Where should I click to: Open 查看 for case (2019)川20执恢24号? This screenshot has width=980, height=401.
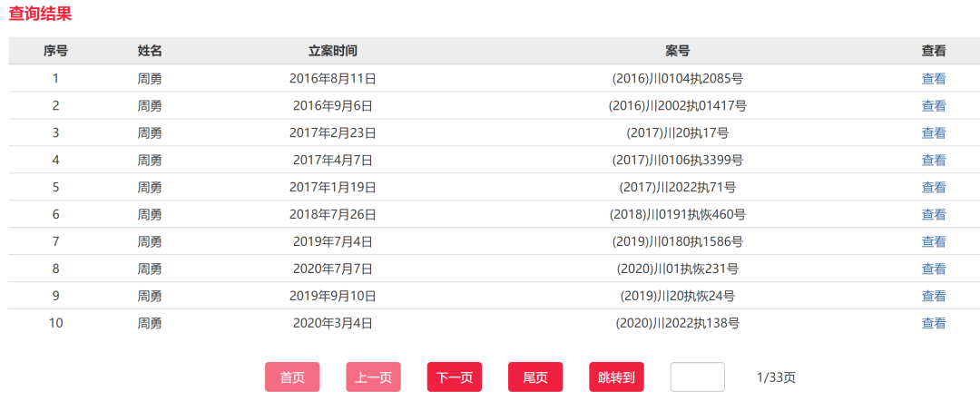933,296
